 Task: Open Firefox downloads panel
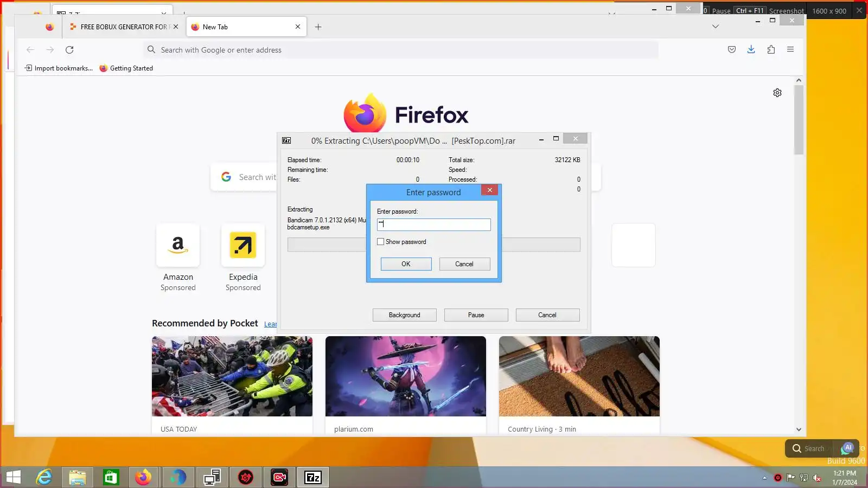751,50
